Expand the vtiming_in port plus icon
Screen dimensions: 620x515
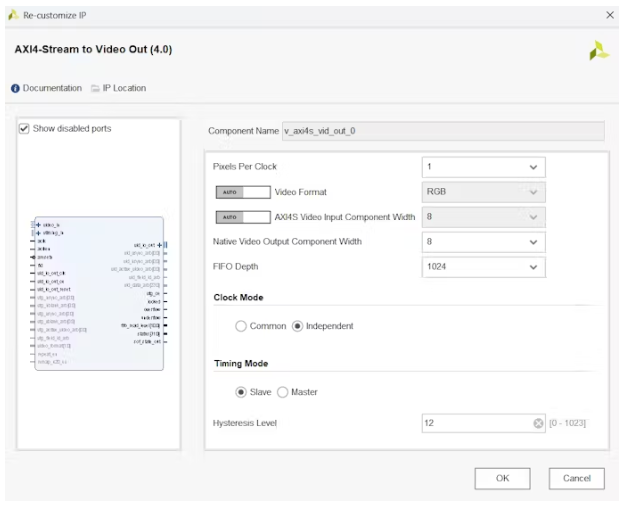38,233
